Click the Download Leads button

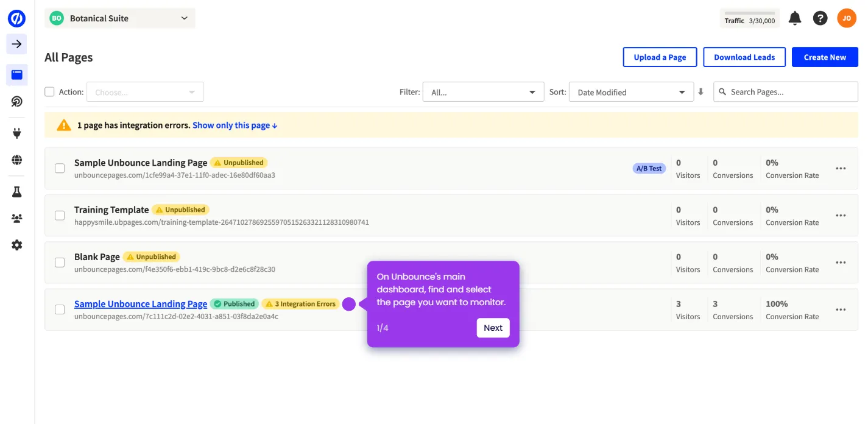pos(744,57)
